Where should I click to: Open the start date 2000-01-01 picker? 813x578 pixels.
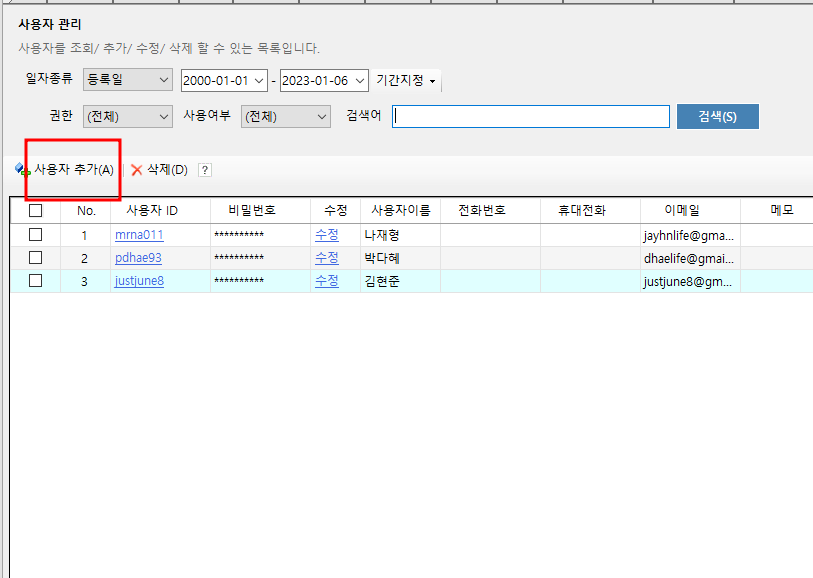tap(224, 80)
